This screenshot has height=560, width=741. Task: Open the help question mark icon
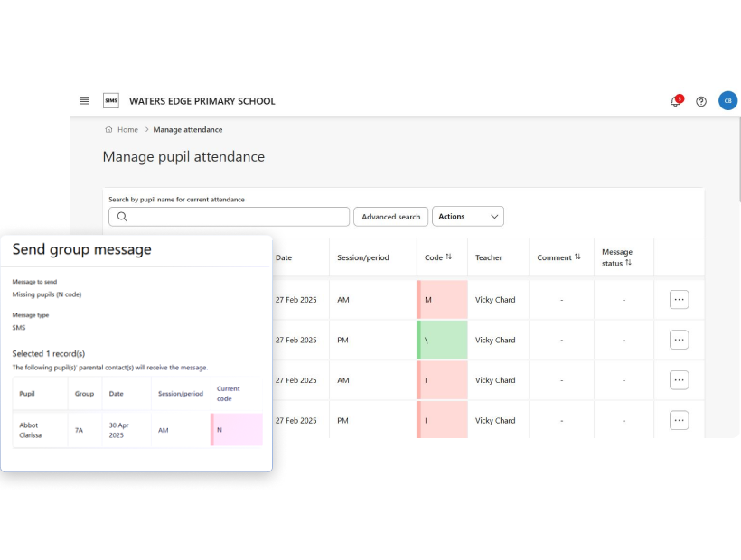[x=701, y=101]
